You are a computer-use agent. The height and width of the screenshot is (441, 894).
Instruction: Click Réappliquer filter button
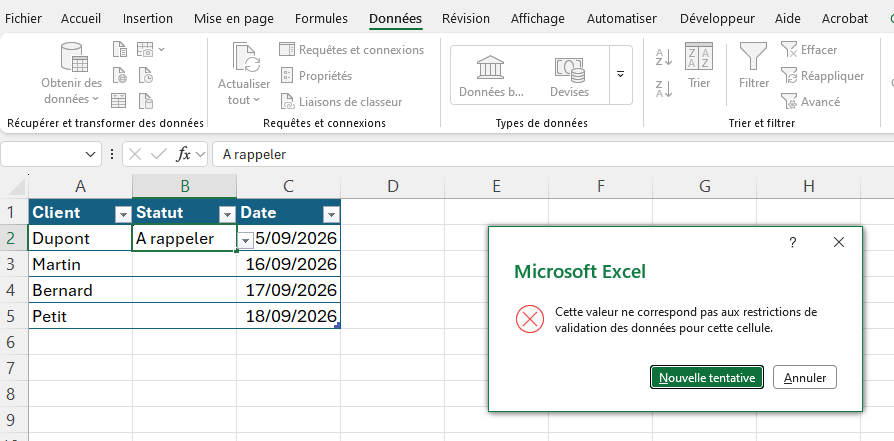coord(822,76)
